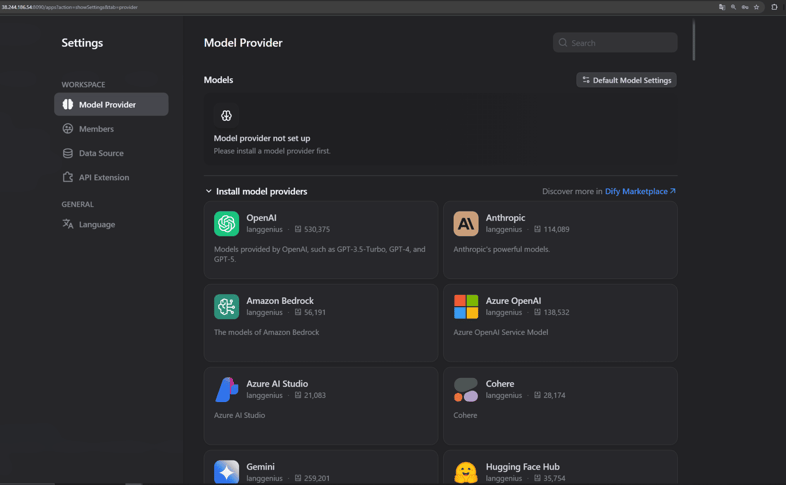Click the 114,089 installs count
Screen dimensions: 786x485
556,229
